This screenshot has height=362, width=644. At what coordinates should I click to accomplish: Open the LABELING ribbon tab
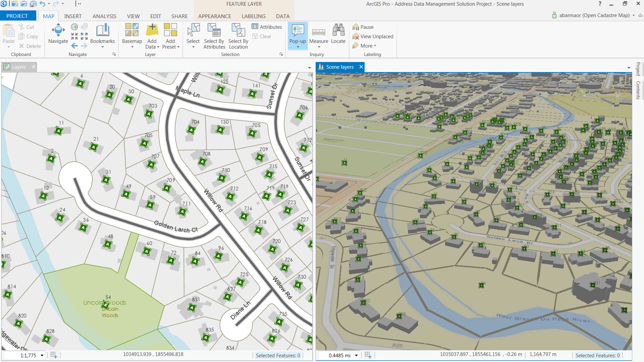pyautogui.click(x=254, y=16)
